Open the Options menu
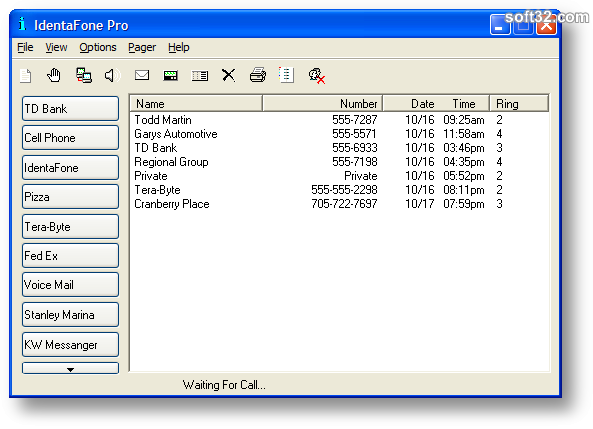Screen dimensions: 593x429 [x=98, y=47]
